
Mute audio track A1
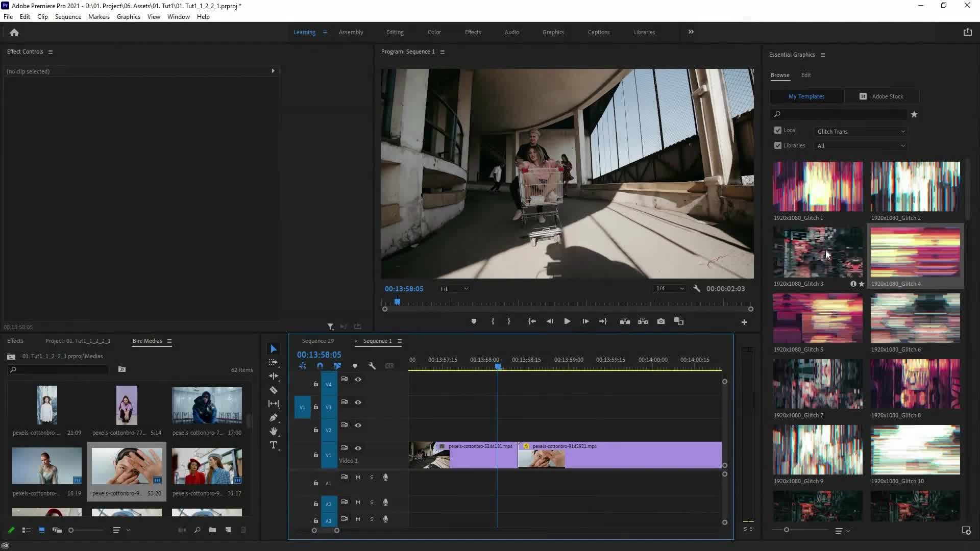(x=358, y=478)
